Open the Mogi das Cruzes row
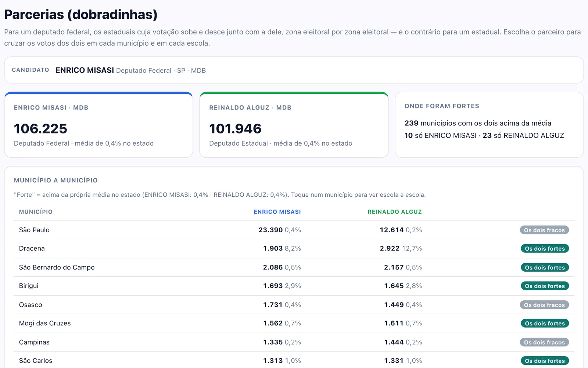Image resolution: width=588 pixels, height=368 pixels. tap(294, 324)
